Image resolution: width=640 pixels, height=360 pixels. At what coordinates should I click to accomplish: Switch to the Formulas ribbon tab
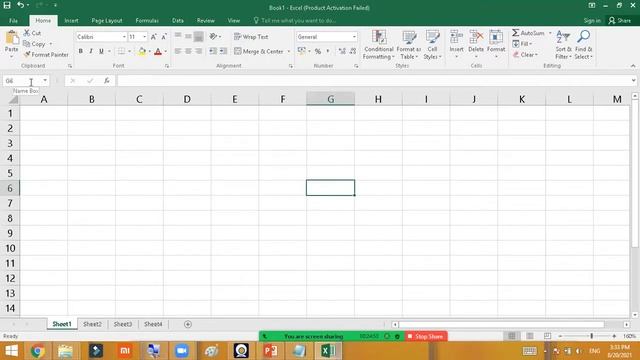(x=147, y=20)
